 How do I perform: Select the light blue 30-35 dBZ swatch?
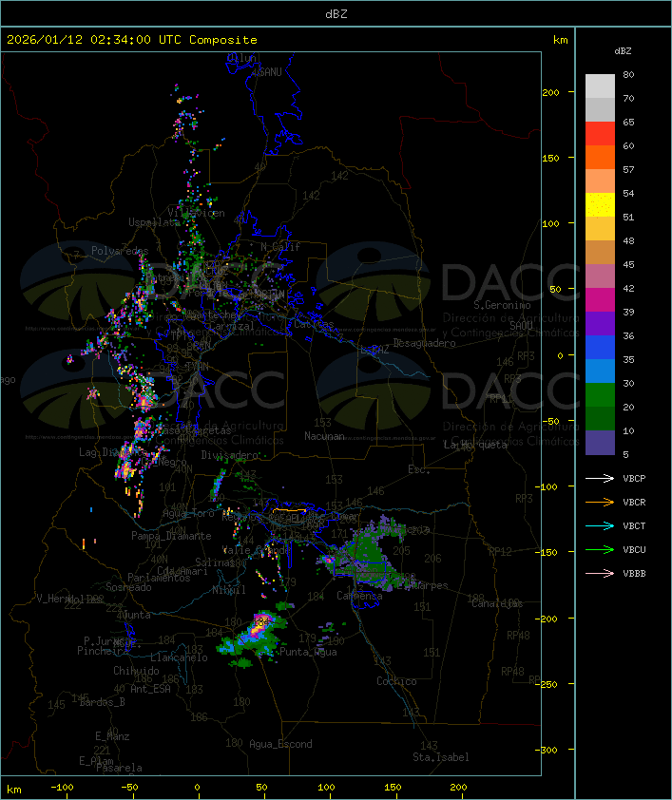pyautogui.click(x=600, y=371)
